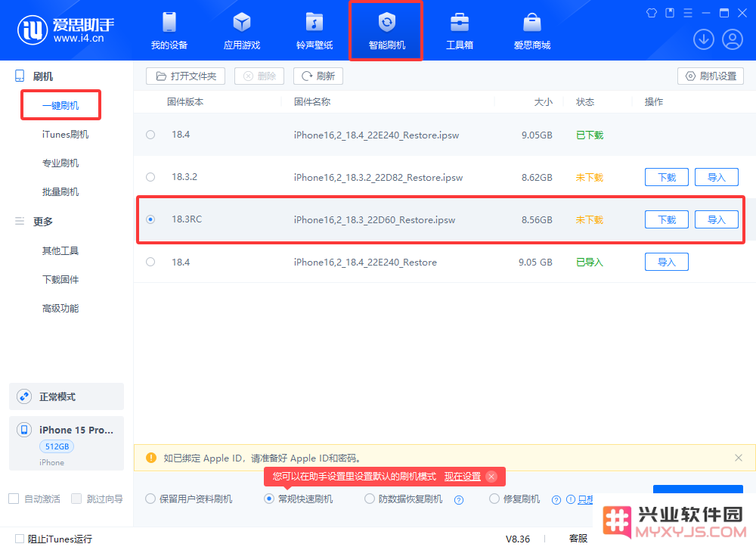
Task: Click the help icon beside 防数据恢复刷机
Action: tap(459, 500)
